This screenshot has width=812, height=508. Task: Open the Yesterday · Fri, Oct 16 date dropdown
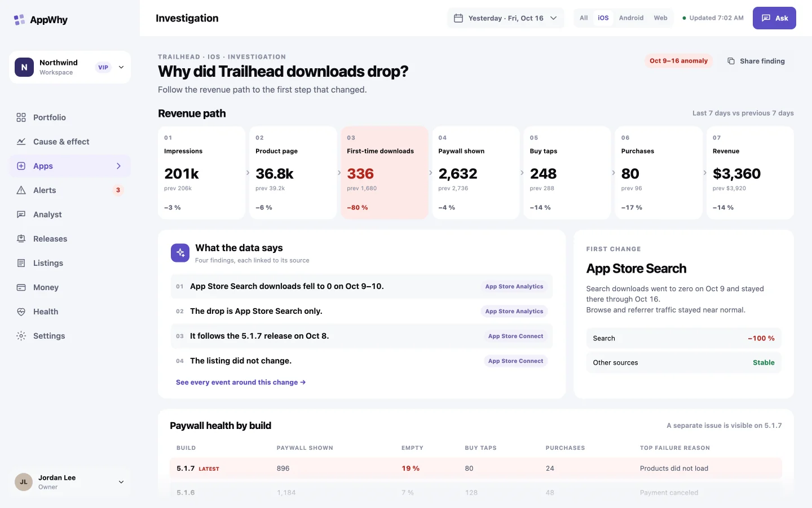point(505,18)
